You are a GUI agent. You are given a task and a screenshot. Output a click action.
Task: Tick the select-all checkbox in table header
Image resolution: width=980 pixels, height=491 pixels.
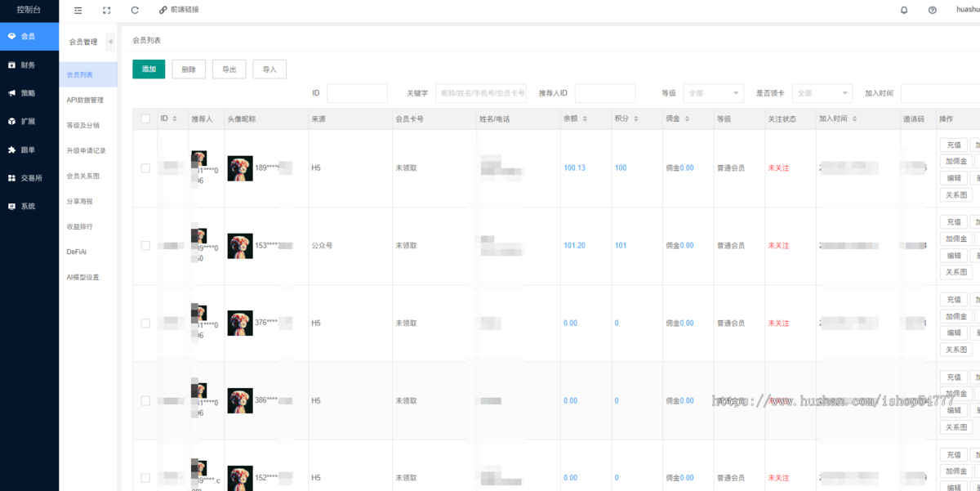tap(145, 118)
